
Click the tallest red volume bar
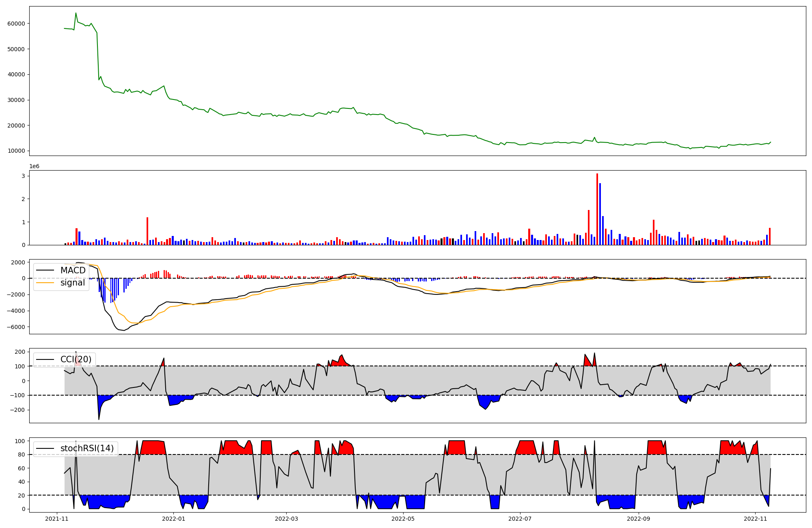pyautogui.click(x=597, y=209)
